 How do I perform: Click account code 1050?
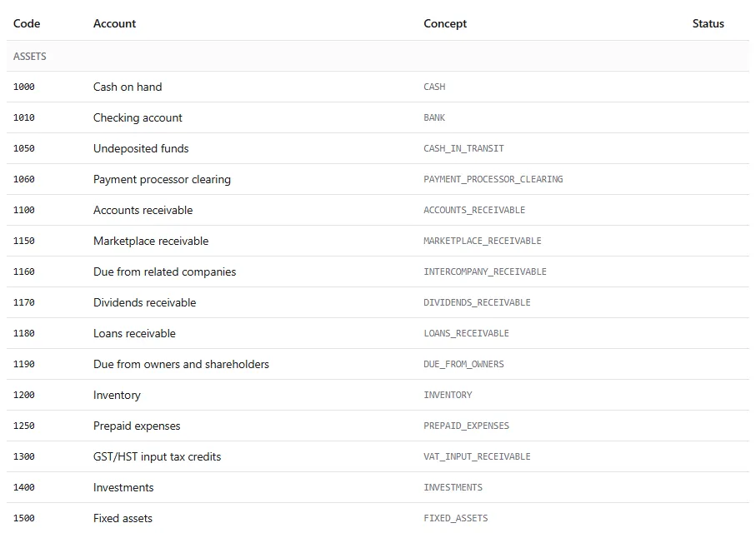[x=23, y=148]
